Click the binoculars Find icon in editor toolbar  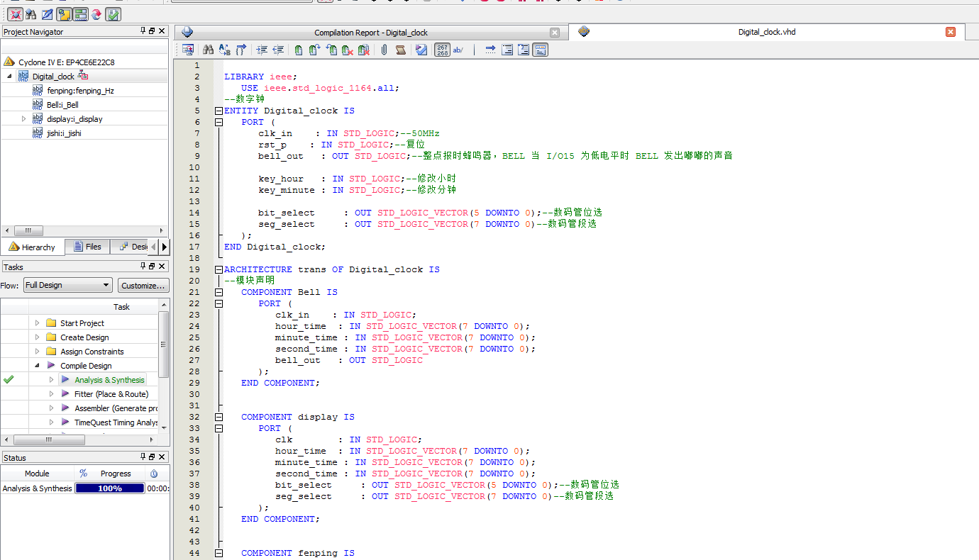pos(208,50)
